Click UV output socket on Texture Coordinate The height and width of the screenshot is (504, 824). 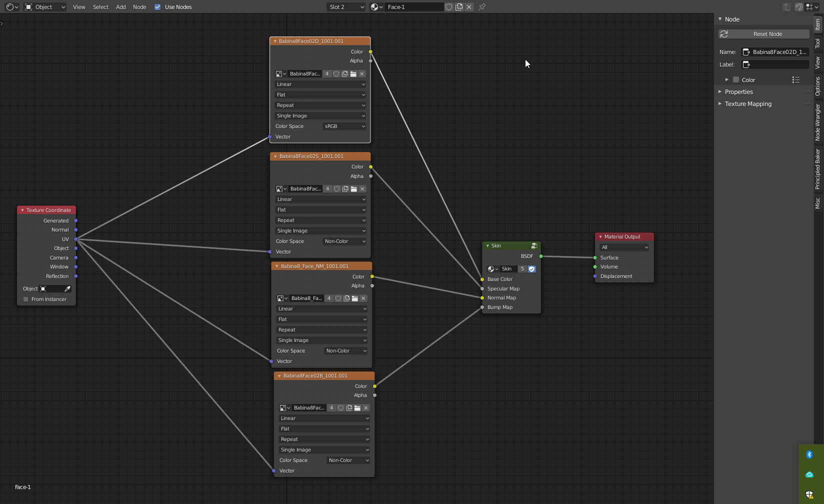(76, 239)
